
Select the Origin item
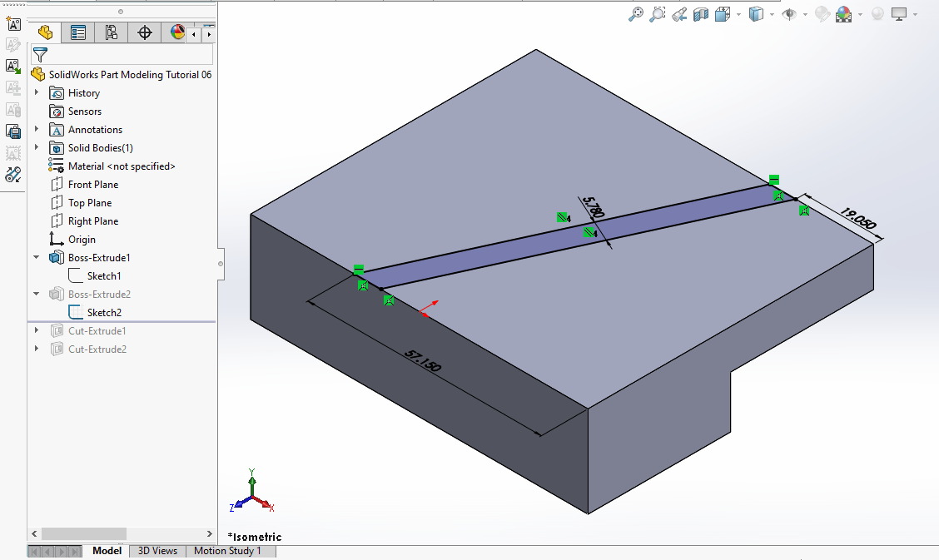click(82, 240)
